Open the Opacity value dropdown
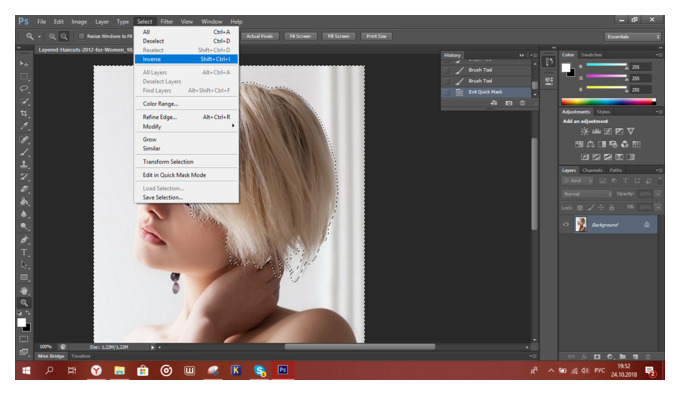This screenshot has height=395, width=680. [x=658, y=194]
